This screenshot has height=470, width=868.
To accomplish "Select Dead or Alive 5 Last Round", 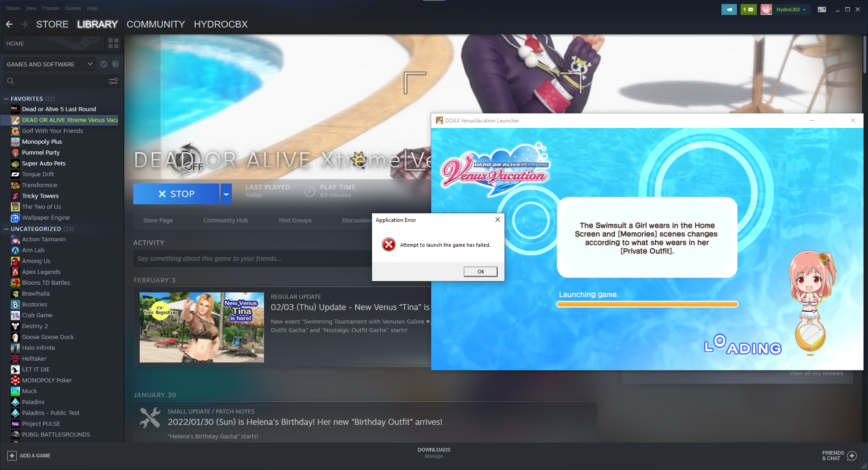I will pos(59,109).
